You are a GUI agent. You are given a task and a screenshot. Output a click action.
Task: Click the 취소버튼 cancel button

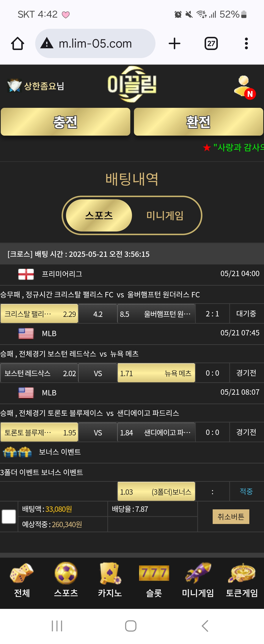click(x=231, y=516)
